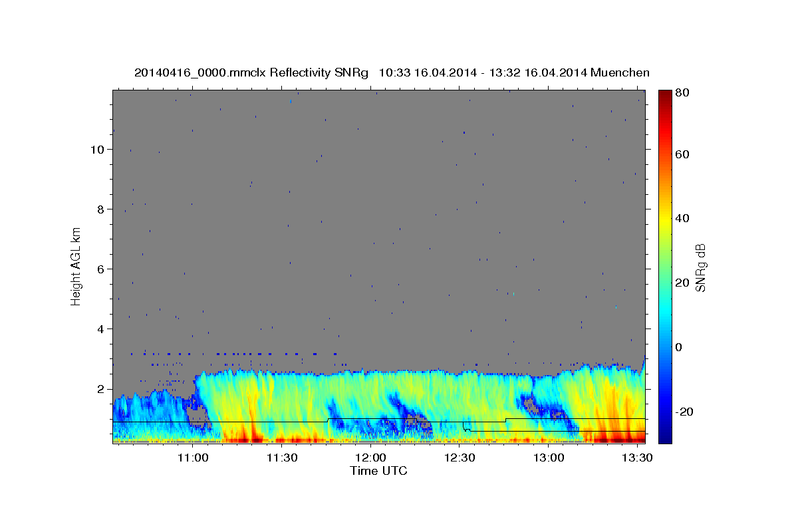Click the colorbar value 80

pyautogui.click(x=682, y=93)
